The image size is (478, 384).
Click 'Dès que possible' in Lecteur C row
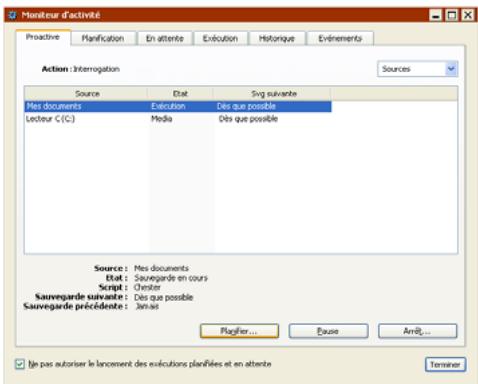coord(248,119)
